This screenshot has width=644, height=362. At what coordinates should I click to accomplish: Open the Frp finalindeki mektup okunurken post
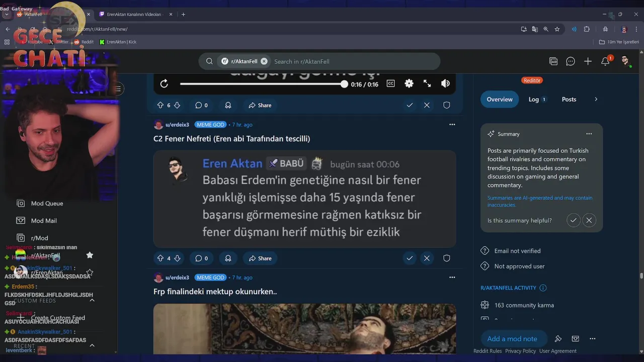(215, 292)
